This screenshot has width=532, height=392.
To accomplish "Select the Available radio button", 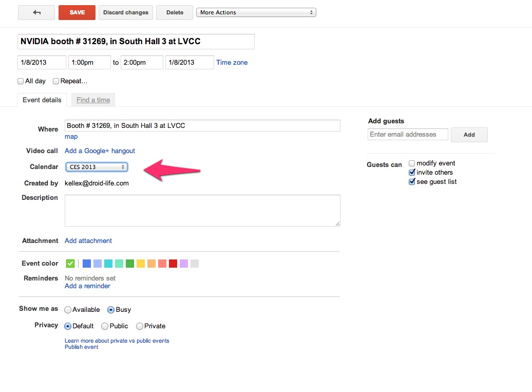I will [x=68, y=310].
